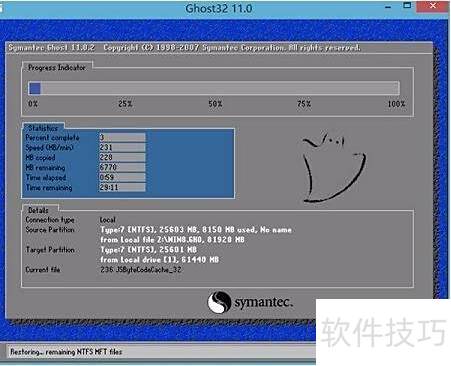Maximize the Ghost32 11.0 window

407,6
